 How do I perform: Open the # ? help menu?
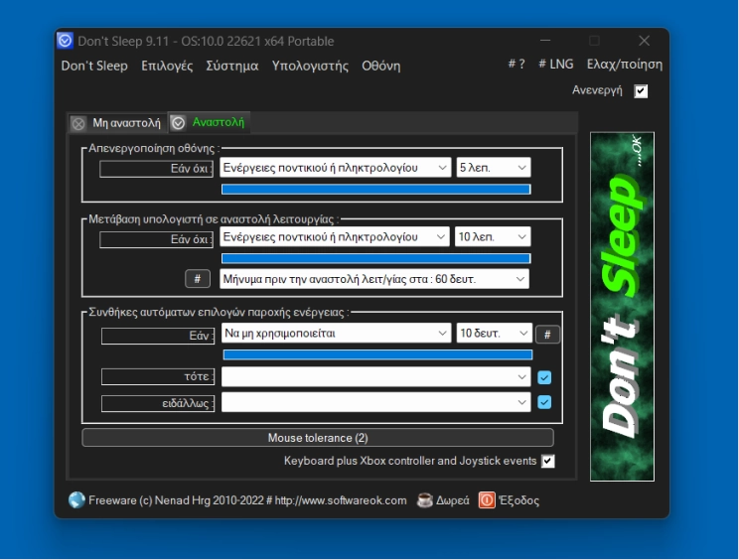click(x=517, y=65)
